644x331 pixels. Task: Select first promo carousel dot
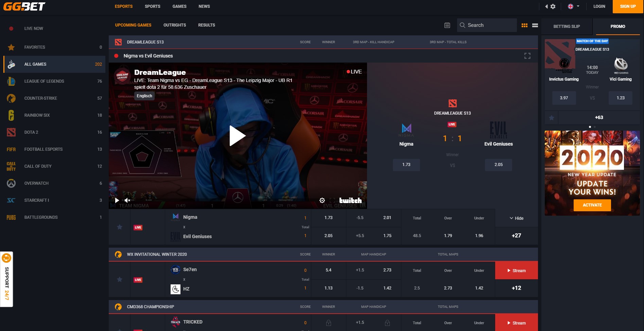590,127
